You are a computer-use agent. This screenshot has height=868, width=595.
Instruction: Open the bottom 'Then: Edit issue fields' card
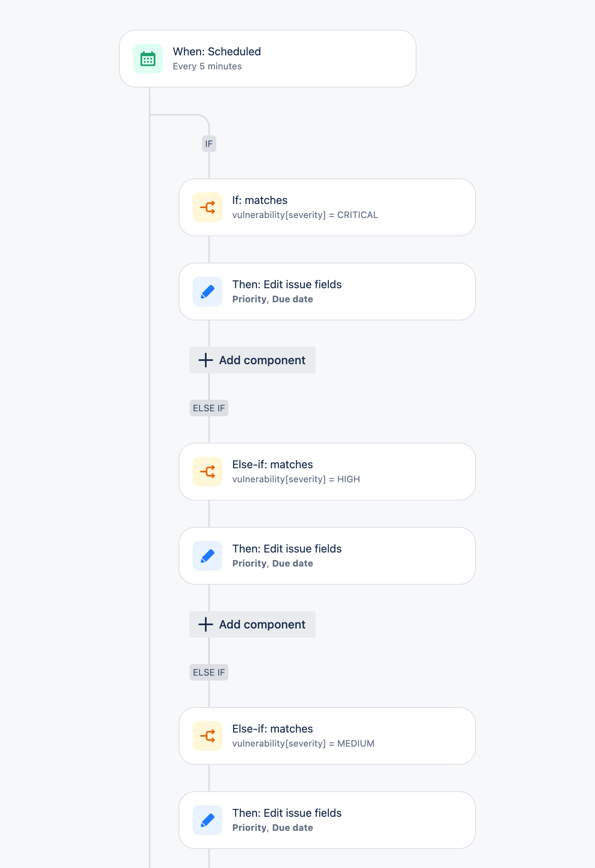(x=327, y=820)
